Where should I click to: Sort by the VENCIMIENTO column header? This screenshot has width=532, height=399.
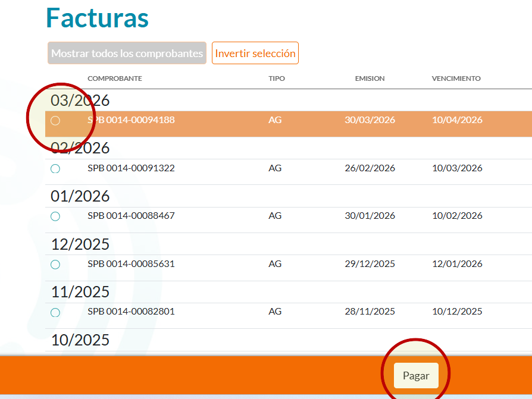coord(456,78)
